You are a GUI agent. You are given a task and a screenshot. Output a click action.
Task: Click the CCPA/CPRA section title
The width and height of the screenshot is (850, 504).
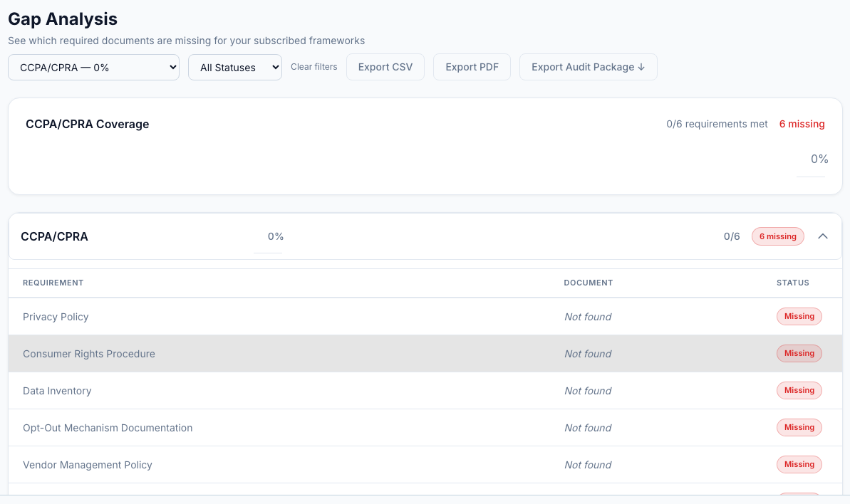tap(54, 236)
